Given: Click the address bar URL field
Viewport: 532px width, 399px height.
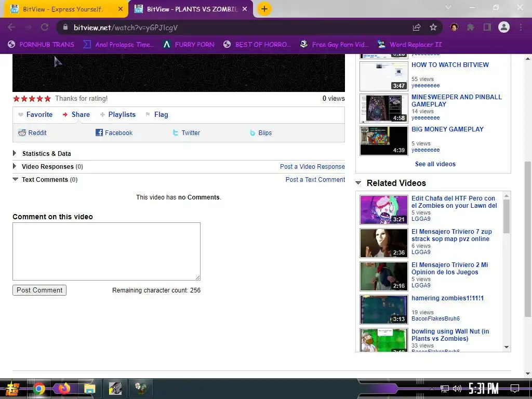Looking at the screenshot, I should [x=234, y=28].
